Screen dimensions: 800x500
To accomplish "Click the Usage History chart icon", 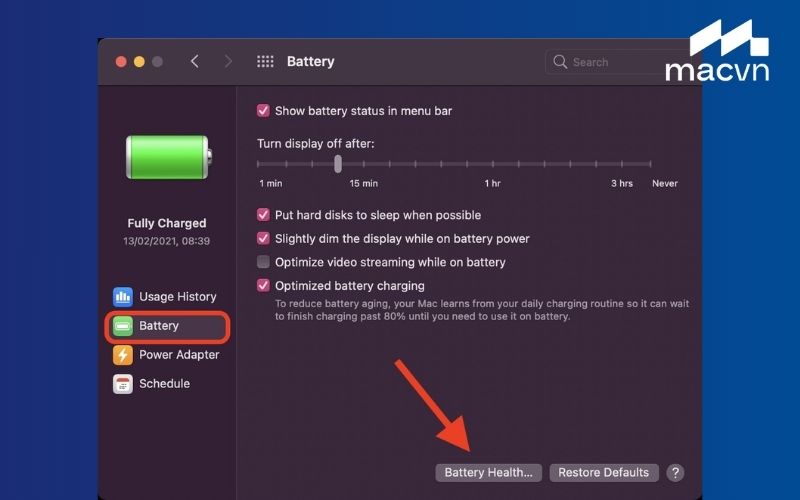I will (122, 296).
